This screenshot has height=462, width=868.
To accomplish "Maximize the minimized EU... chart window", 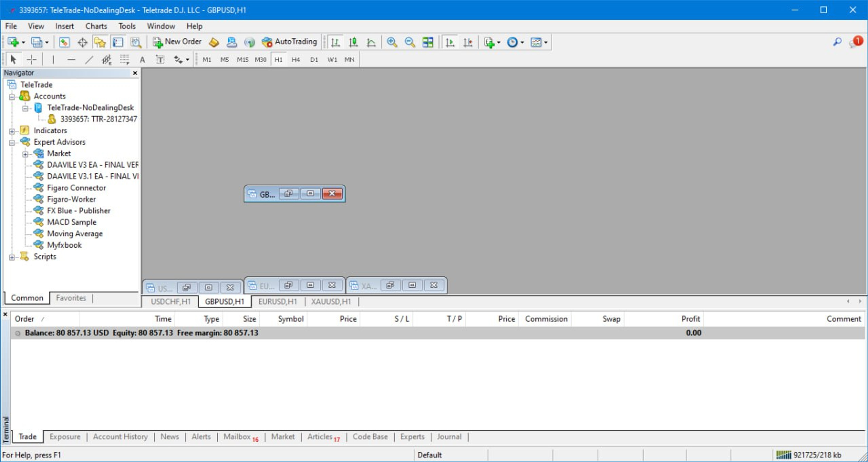I will coord(310,285).
